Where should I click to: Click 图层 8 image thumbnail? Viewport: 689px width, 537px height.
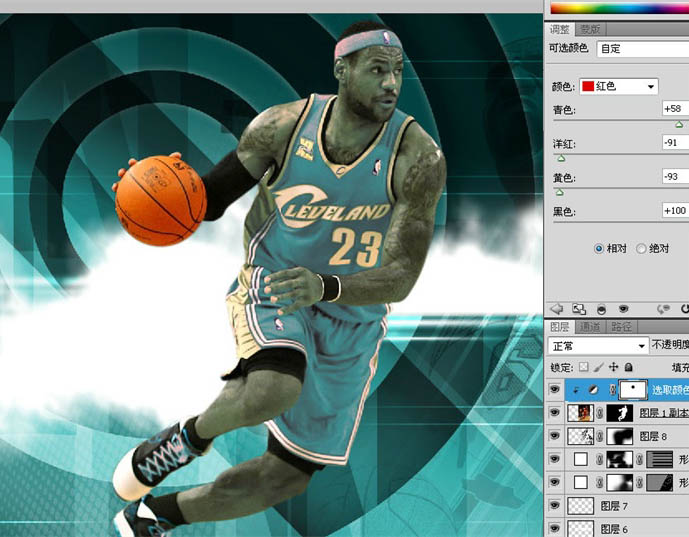tap(580, 436)
